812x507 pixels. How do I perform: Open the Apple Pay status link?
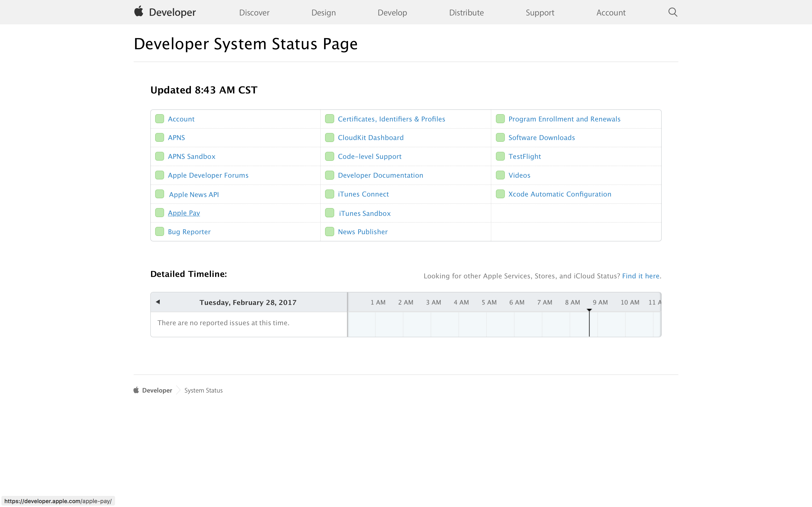coord(183,213)
